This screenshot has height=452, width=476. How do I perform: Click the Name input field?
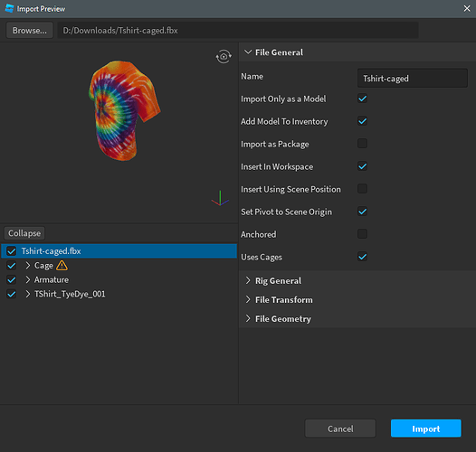click(x=413, y=79)
